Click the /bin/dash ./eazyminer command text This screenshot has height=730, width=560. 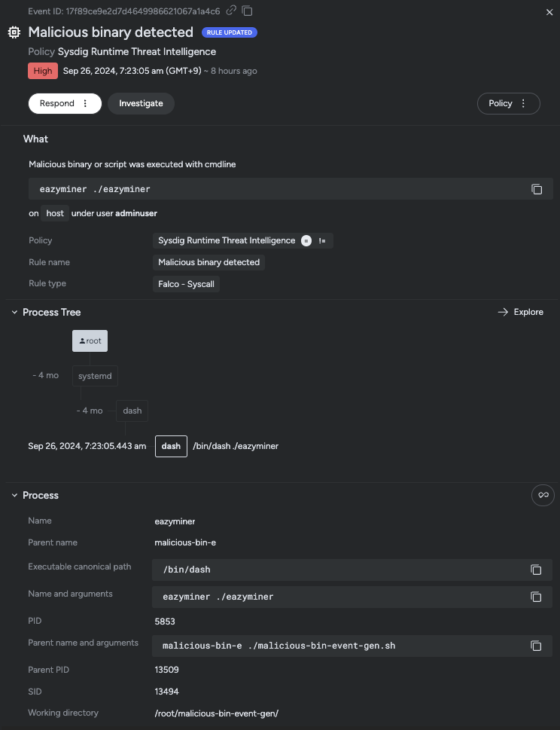point(236,446)
